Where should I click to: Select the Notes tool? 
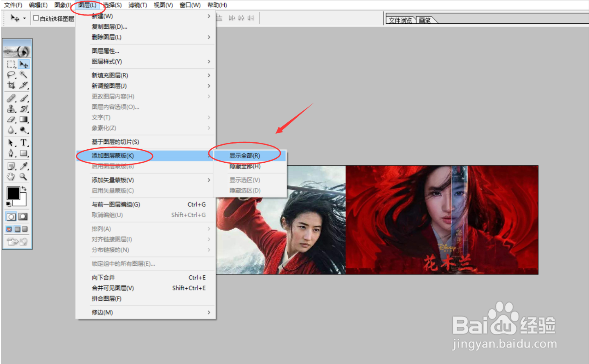(11, 166)
